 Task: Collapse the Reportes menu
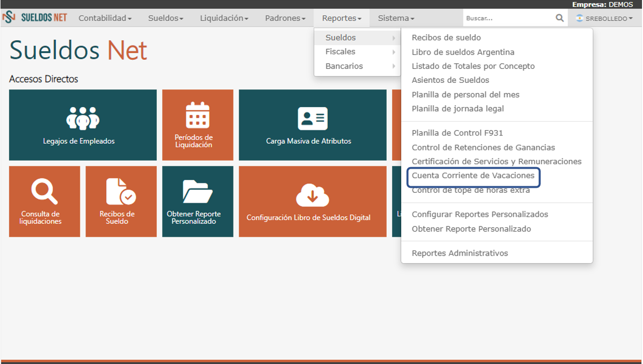[x=342, y=18]
